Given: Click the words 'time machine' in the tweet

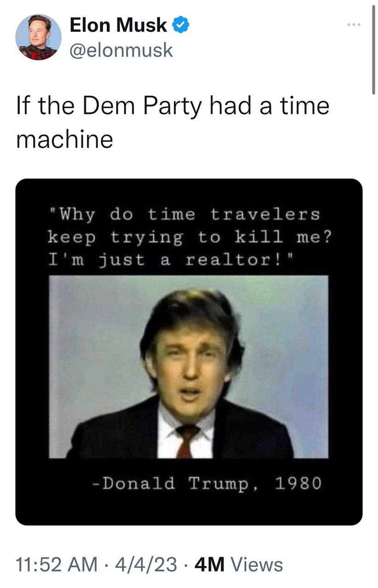Looking at the screenshot, I should click(173, 122).
